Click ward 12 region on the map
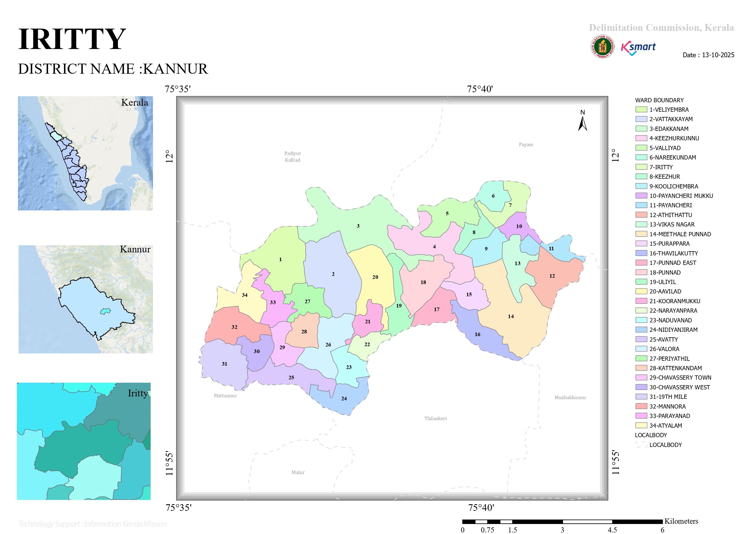The image size is (756, 534). click(552, 276)
